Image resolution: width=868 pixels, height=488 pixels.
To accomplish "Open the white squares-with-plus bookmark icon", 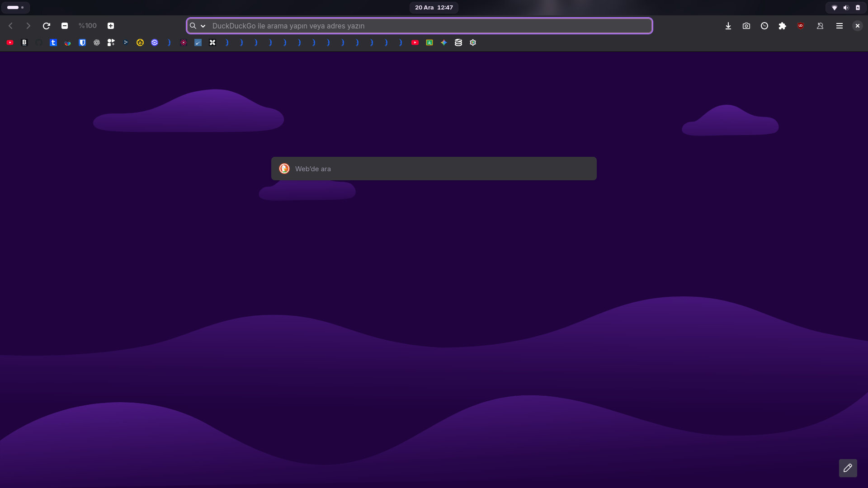I will (111, 42).
